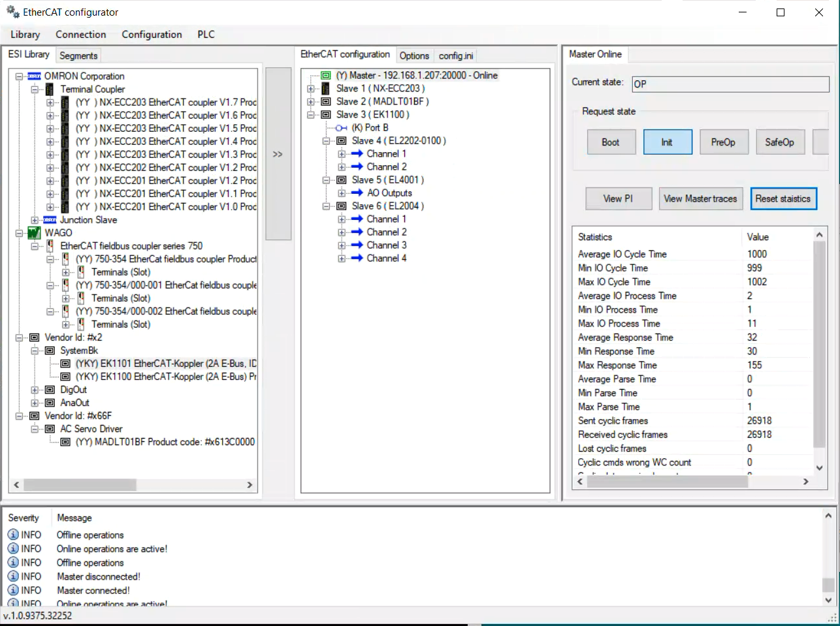Click the blue arrow icon beside AO Outputs
This screenshot has width=840, height=626.
pyautogui.click(x=357, y=193)
